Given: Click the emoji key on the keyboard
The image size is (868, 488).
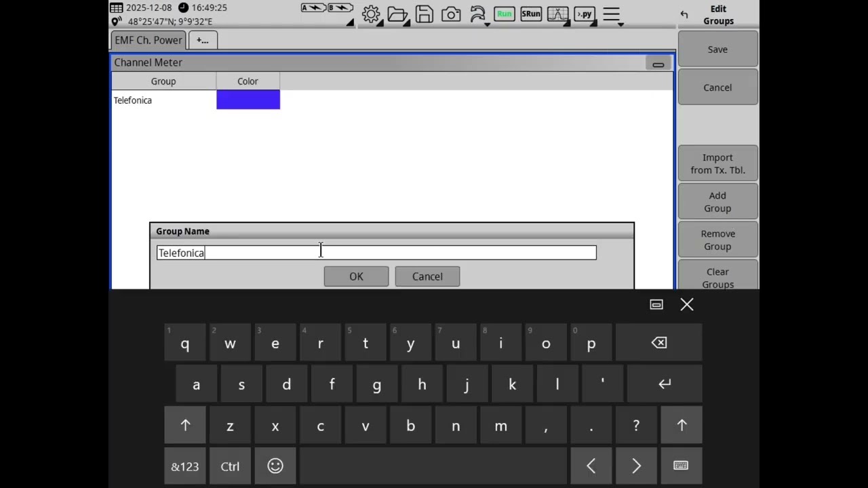Looking at the screenshot, I should tap(275, 466).
